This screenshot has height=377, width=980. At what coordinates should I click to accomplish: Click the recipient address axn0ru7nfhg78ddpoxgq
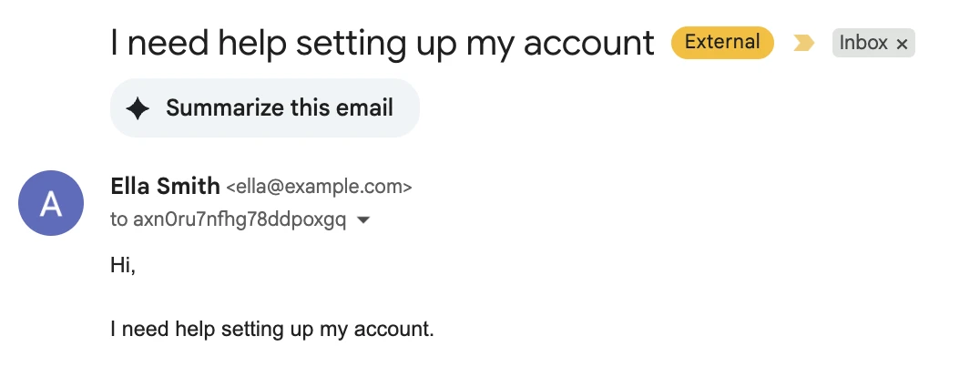coord(240,220)
